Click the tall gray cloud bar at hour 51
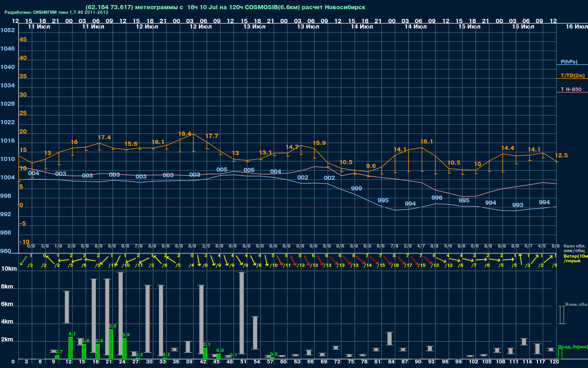The image size is (588, 368). pos(242,313)
